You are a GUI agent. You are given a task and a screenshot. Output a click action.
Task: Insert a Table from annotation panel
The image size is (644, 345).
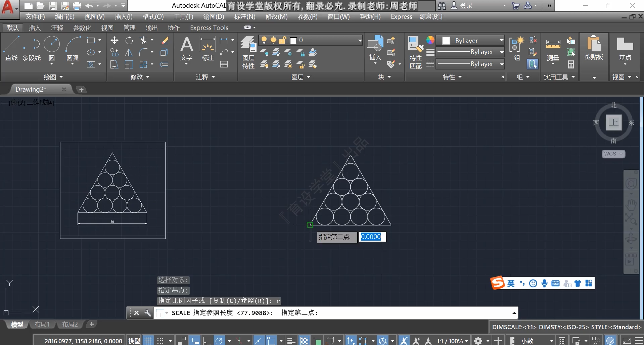click(224, 64)
